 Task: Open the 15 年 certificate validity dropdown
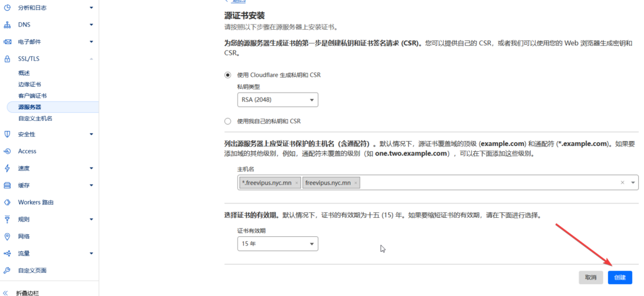277,244
